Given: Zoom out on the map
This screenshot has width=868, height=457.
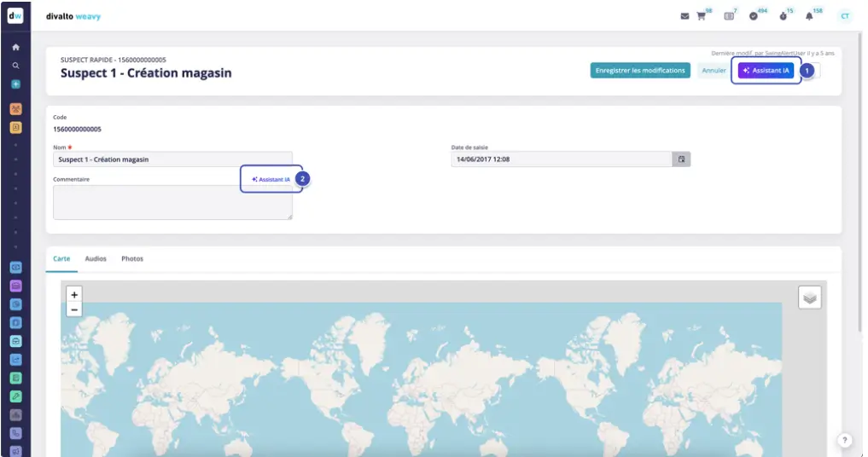Looking at the screenshot, I should coord(74,309).
